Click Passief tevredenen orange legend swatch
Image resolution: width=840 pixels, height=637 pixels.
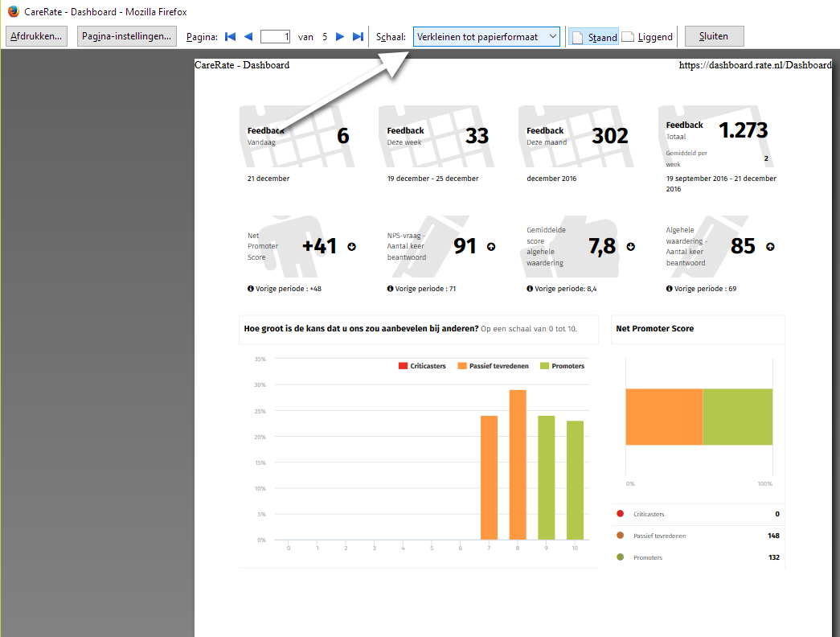[461, 366]
